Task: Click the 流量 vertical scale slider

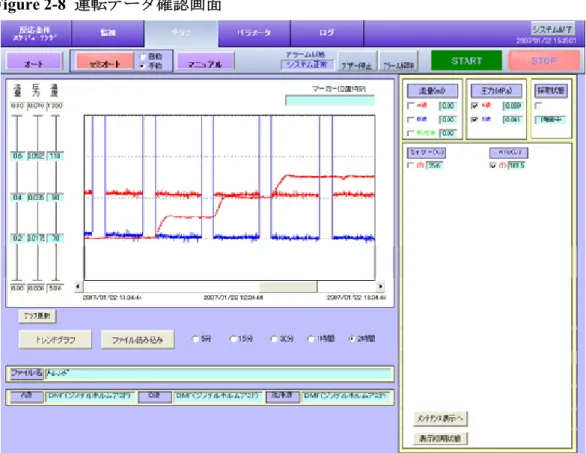Action: point(17,197)
